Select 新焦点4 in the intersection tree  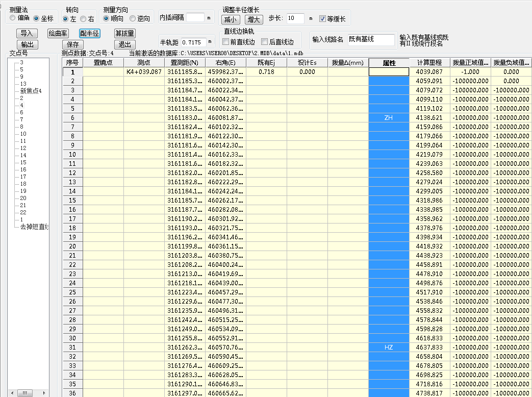31,91
